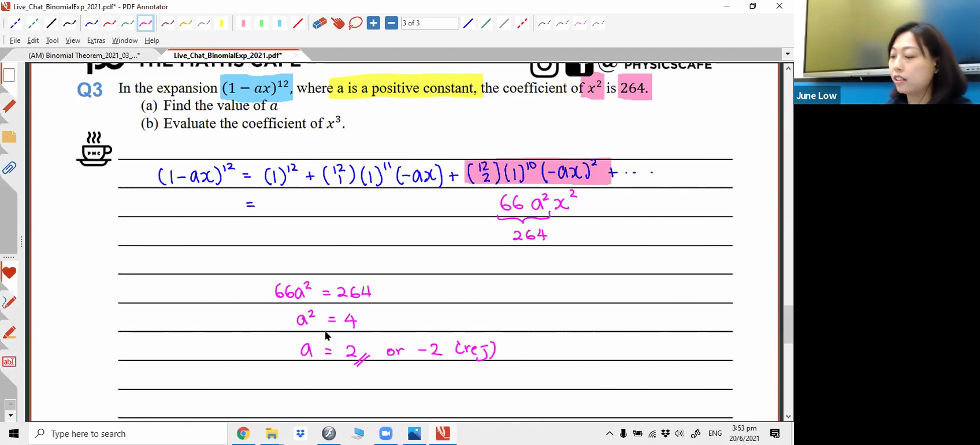Select the thin blue freehand pen
The image size is (980, 445).
(x=562, y=24)
